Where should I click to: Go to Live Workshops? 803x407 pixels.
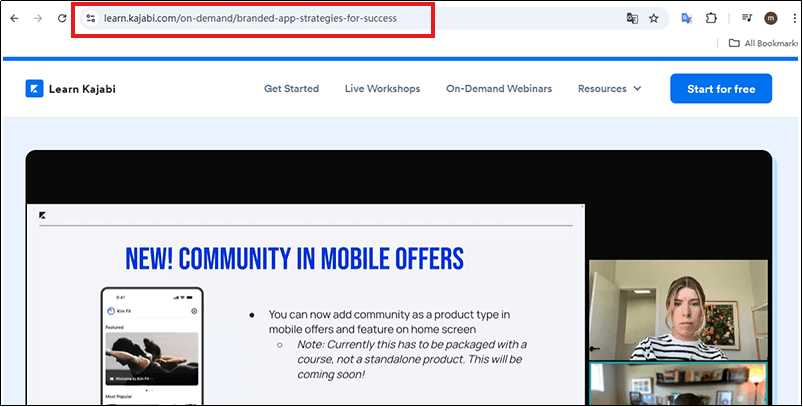point(382,88)
